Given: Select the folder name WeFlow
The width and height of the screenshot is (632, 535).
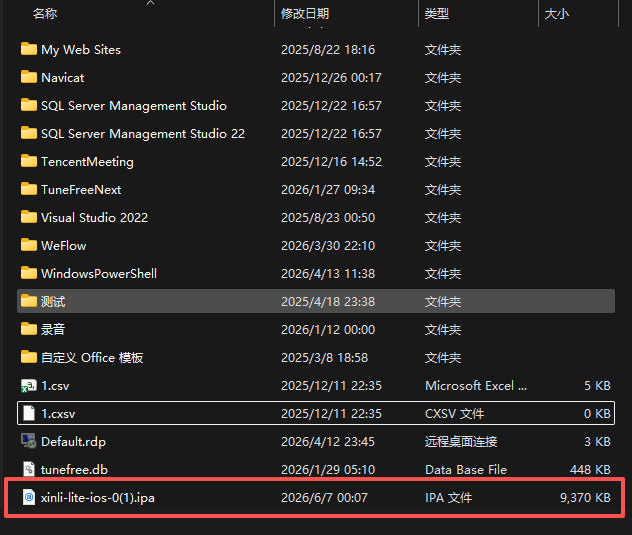Looking at the screenshot, I should [x=64, y=246].
